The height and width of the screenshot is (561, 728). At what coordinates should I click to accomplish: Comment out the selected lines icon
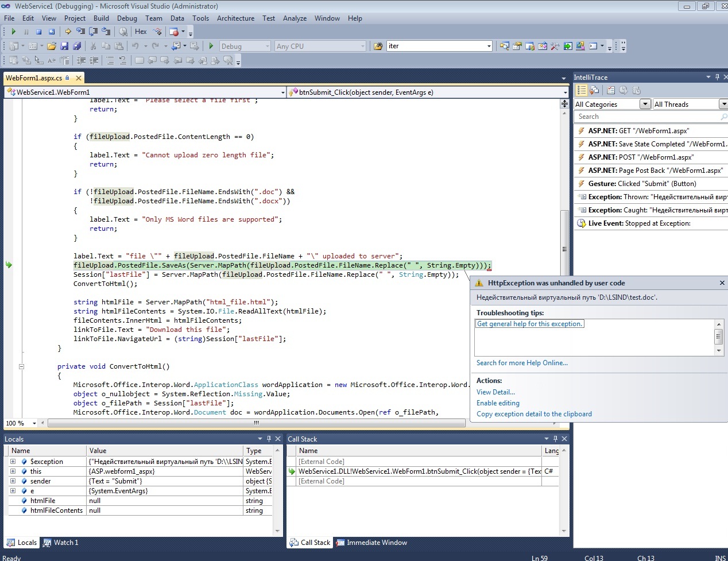(110, 60)
